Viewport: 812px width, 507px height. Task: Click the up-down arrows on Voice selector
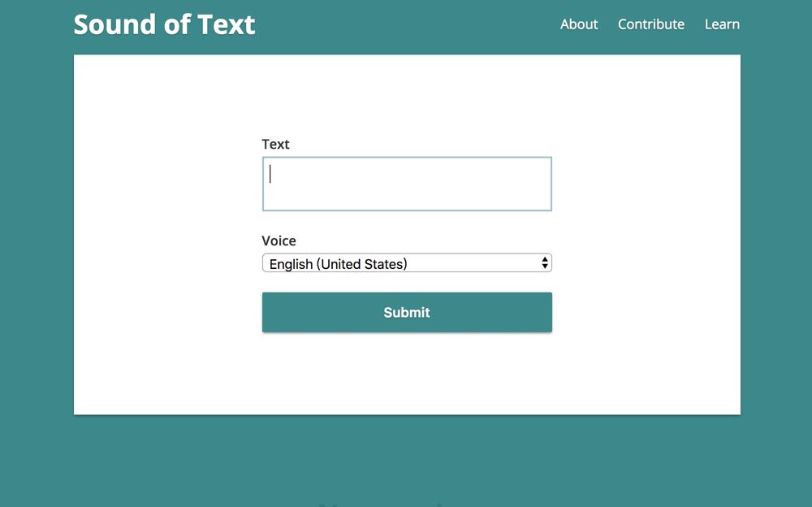click(x=545, y=263)
